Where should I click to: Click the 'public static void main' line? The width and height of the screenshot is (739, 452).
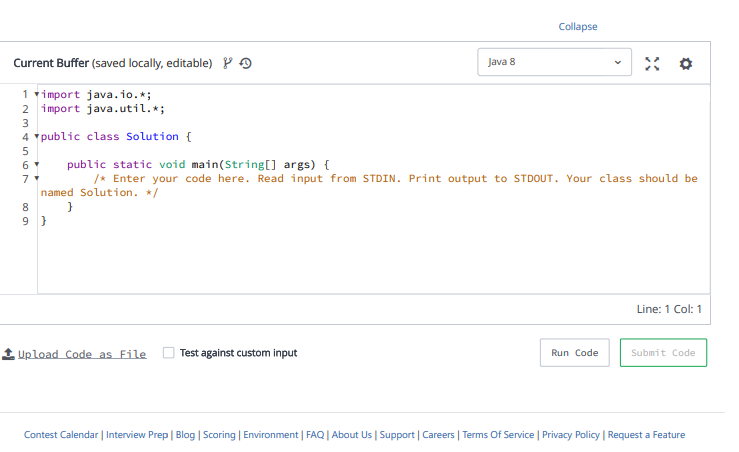click(x=198, y=164)
